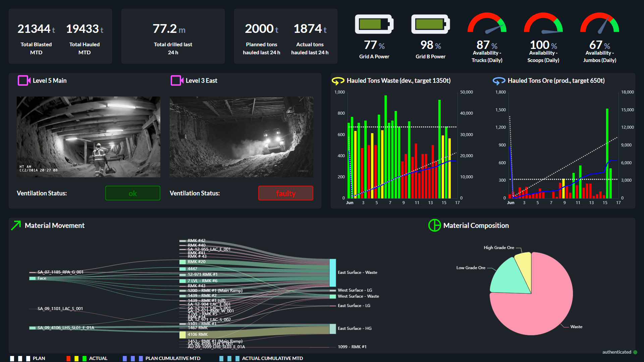This screenshot has width=644, height=362.
Task: Click the Trucks availability gauge
Action: (487, 23)
